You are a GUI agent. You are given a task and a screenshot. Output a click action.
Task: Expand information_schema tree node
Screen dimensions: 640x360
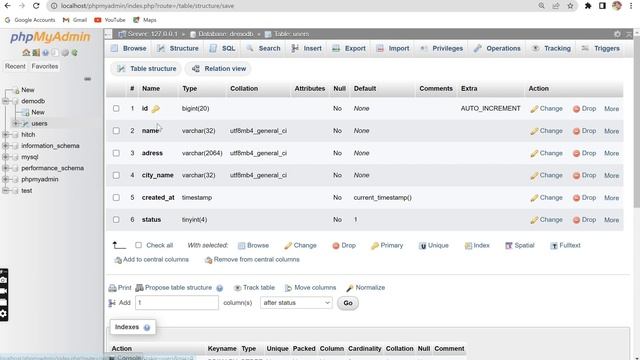6,146
